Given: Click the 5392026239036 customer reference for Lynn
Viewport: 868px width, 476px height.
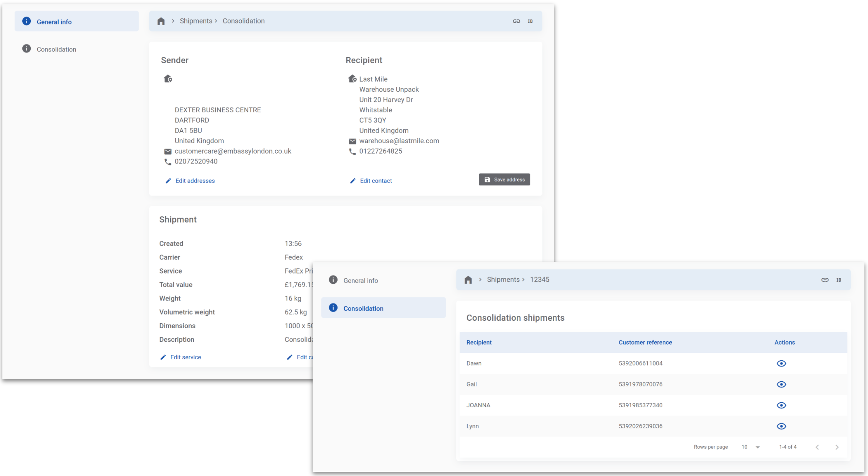Looking at the screenshot, I should 640,426.
